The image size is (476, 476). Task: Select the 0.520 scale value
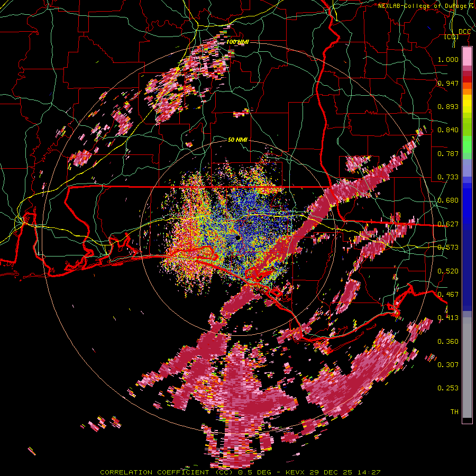pyautogui.click(x=448, y=271)
